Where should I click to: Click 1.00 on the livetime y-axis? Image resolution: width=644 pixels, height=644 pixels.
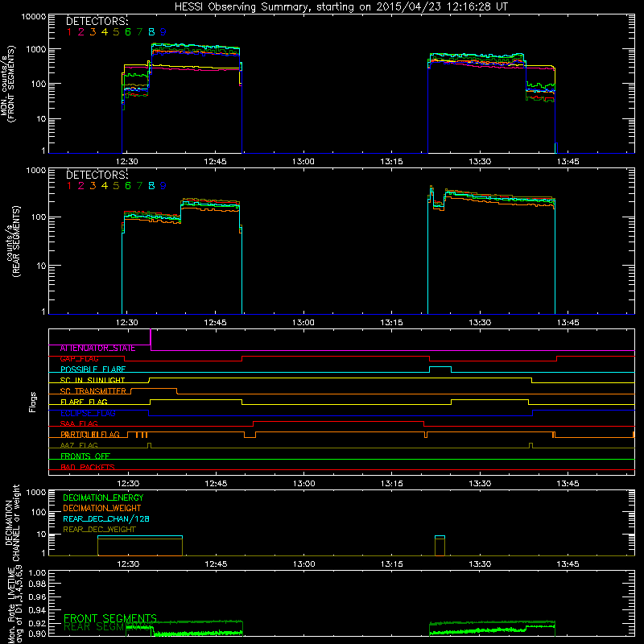37,573
